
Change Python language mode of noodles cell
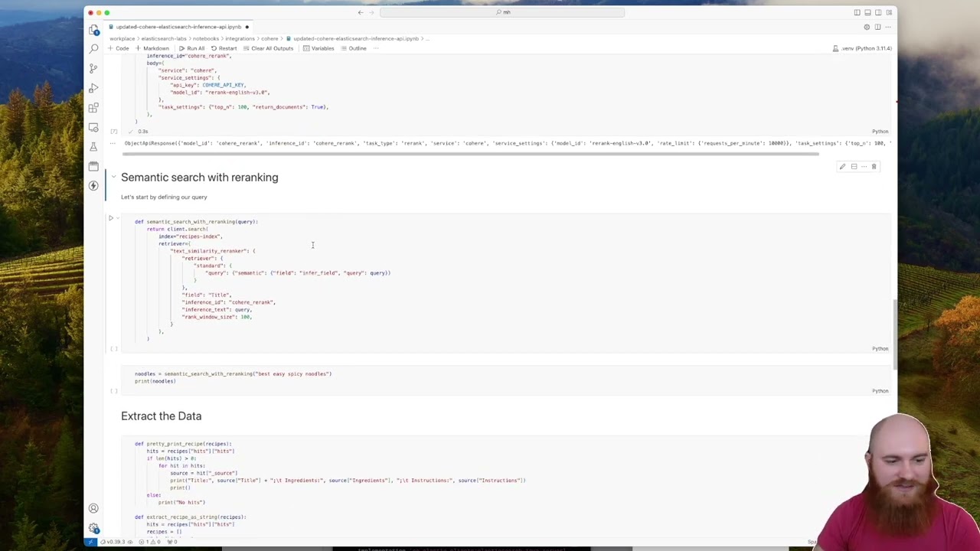pos(880,391)
